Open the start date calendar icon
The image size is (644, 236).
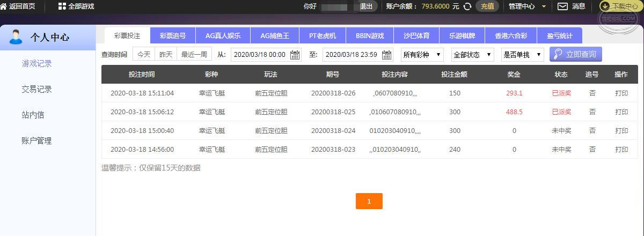(295, 55)
